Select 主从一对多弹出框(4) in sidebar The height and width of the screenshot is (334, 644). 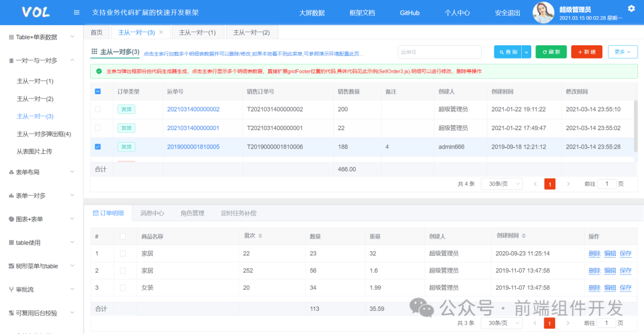click(44, 134)
